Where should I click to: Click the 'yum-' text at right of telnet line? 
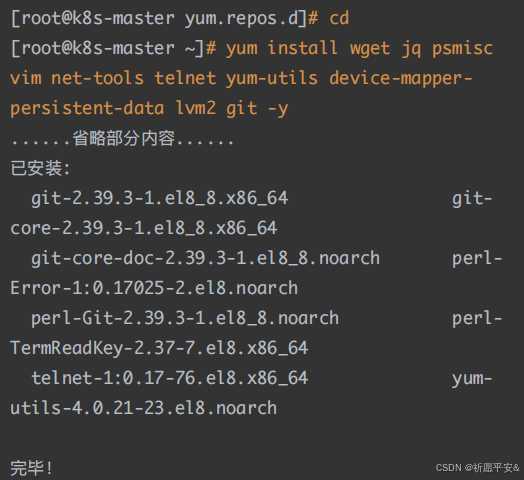point(472,379)
